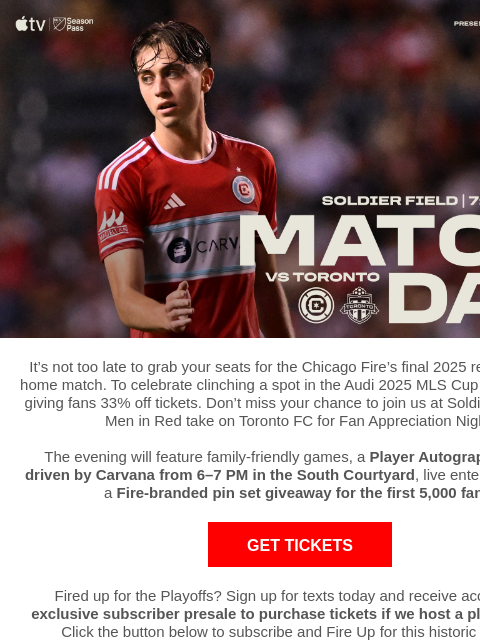The width and height of the screenshot is (480, 640).
Task: Click the bold Fire-branded pin set giveaway text
Action: coord(298,493)
